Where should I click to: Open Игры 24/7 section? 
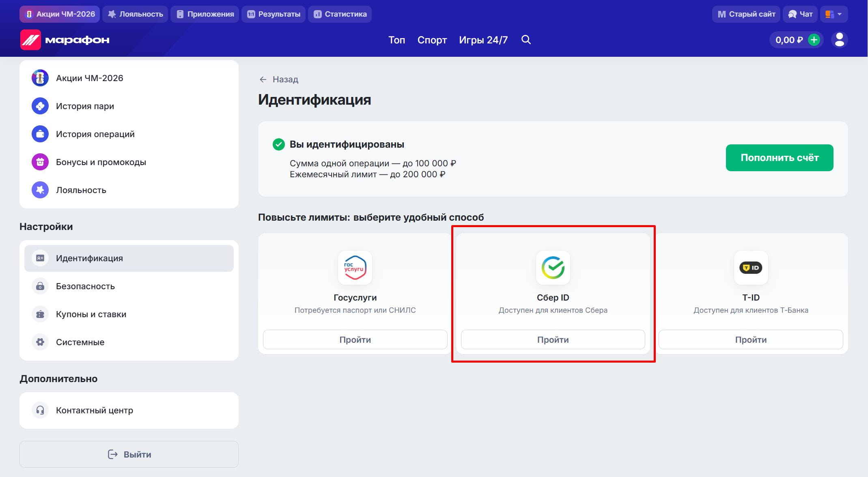point(483,40)
